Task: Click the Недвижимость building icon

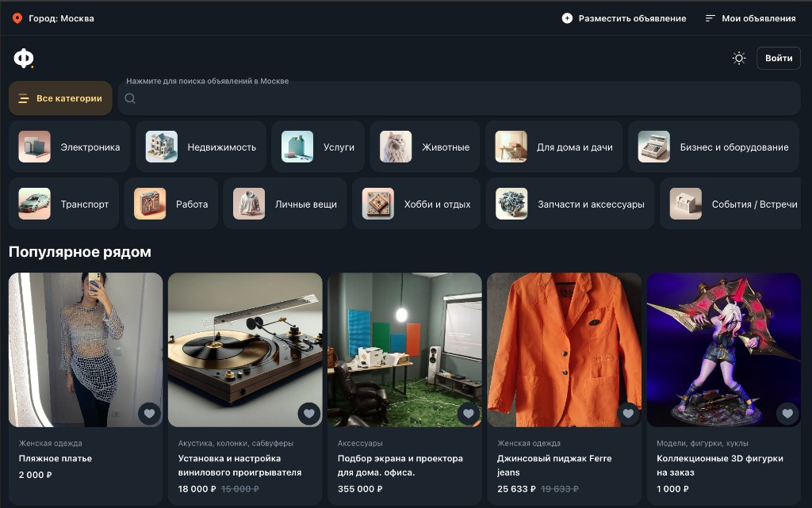Action: [162, 147]
